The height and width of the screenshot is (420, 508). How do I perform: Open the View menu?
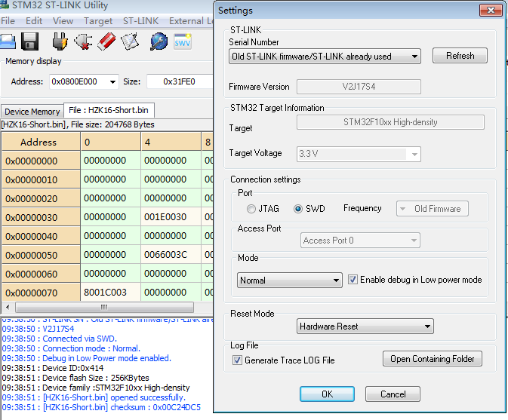point(63,21)
